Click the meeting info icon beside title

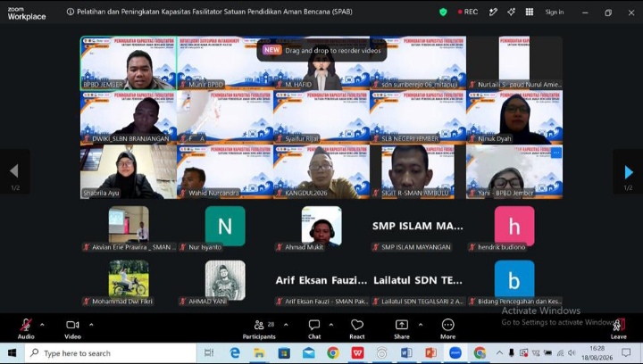[x=71, y=12]
